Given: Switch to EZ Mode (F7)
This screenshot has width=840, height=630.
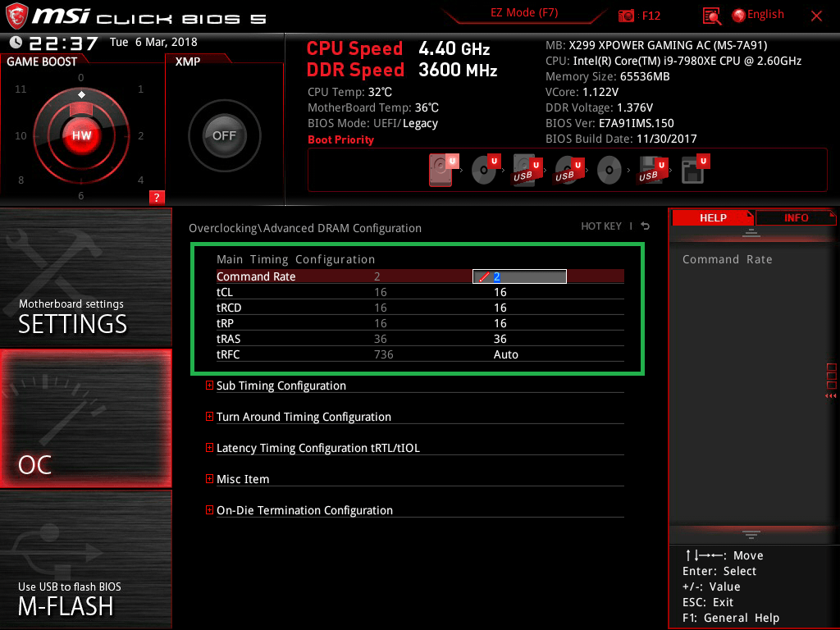Looking at the screenshot, I should (524, 13).
